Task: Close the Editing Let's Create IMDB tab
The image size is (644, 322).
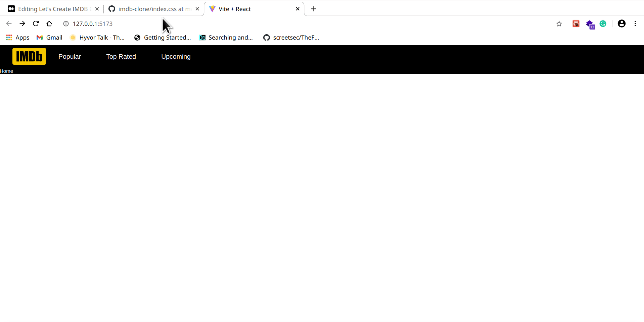Action: tap(97, 9)
